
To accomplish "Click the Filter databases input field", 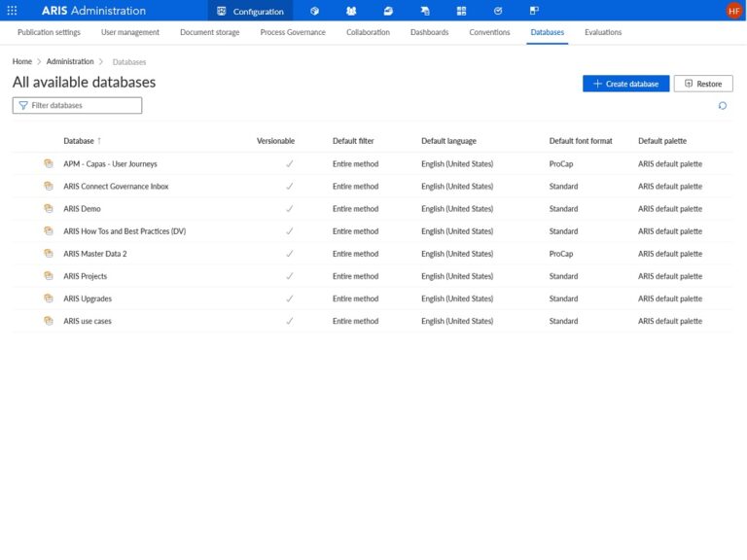I will click(78, 105).
